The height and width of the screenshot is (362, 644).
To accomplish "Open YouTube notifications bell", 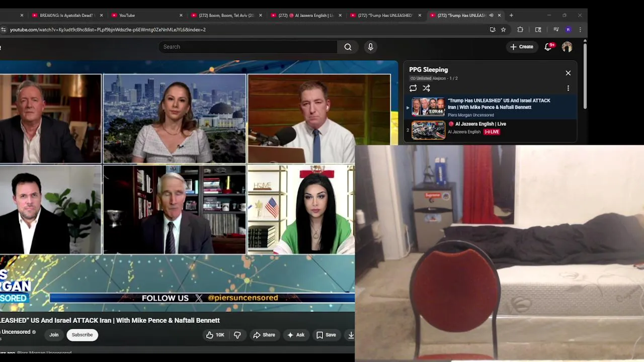I will [548, 47].
